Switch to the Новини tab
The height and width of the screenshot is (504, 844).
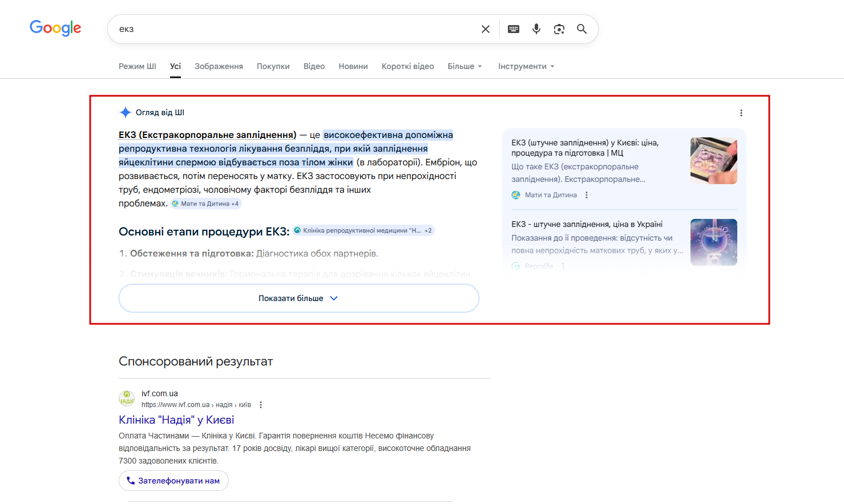(x=353, y=66)
